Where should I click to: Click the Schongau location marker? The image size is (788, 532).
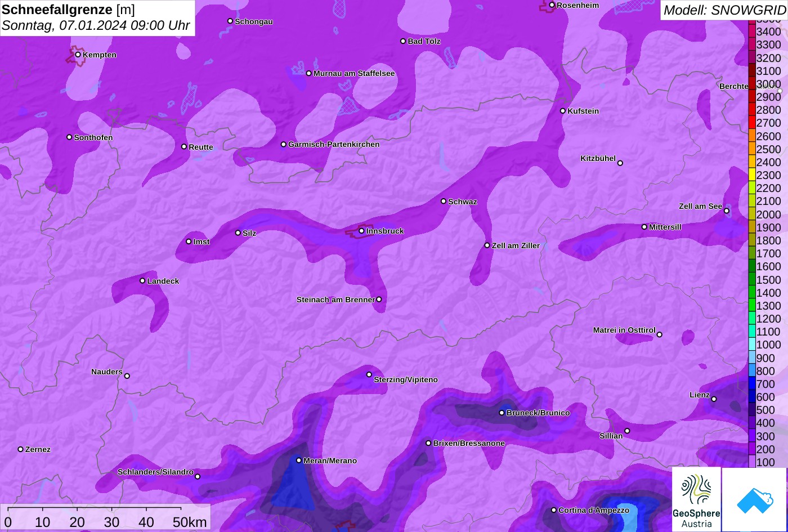click(x=230, y=21)
